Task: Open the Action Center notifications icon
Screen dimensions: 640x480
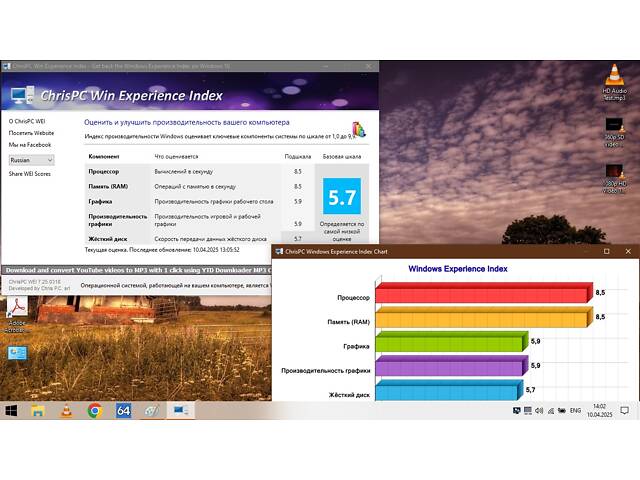Action: tap(624, 411)
